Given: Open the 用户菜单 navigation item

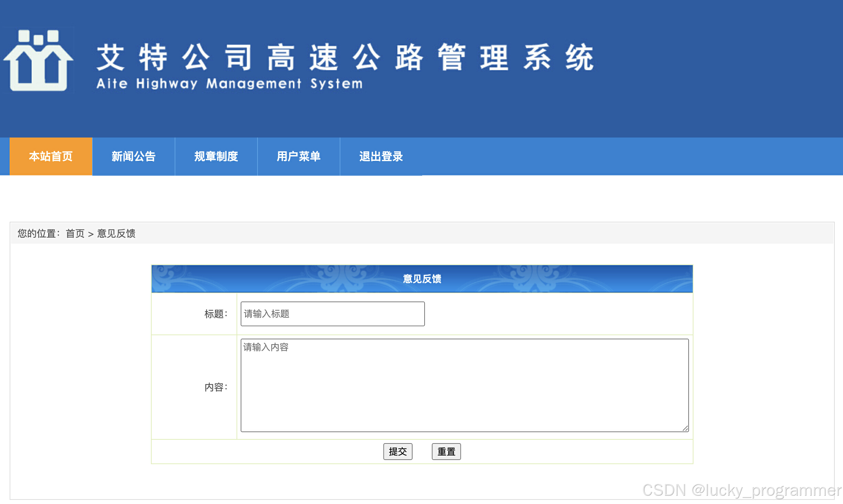Looking at the screenshot, I should (298, 156).
